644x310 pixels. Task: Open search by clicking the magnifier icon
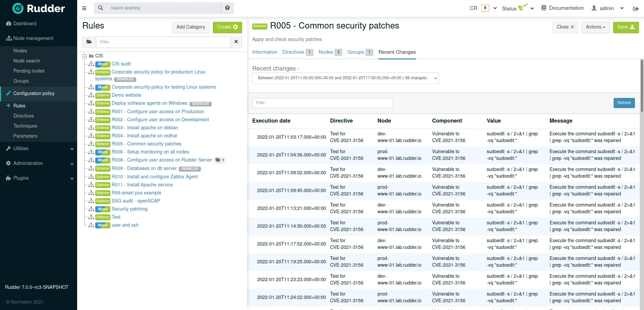click(101, 8)
